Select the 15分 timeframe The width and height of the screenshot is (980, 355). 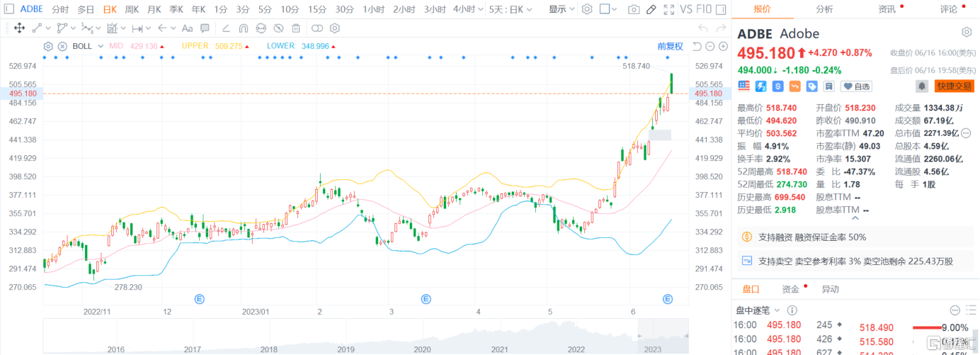tap(317, 9)
